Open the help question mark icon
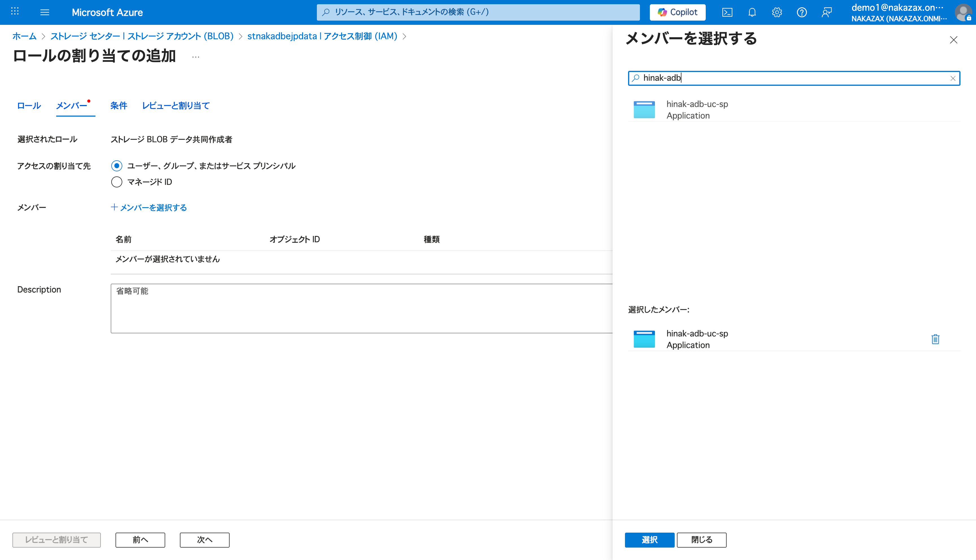The width and height of the screenshot is (976, 560). tap(801, 12)
